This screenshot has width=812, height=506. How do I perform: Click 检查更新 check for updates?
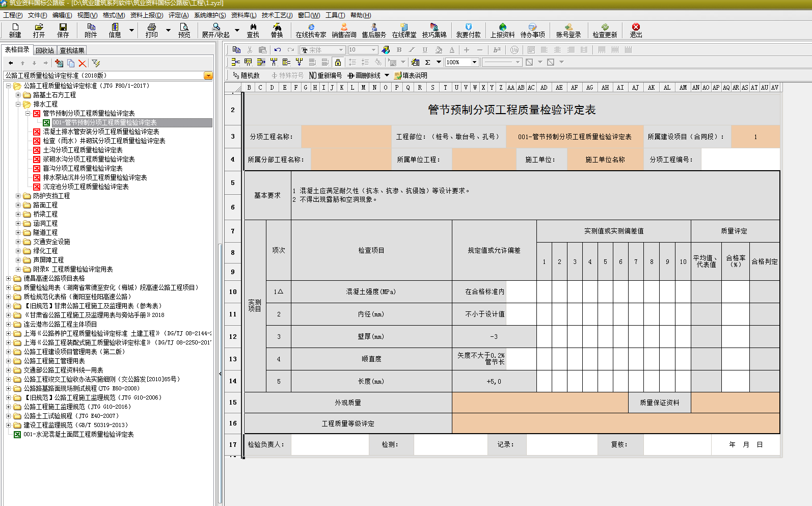[x=605, y=31]
